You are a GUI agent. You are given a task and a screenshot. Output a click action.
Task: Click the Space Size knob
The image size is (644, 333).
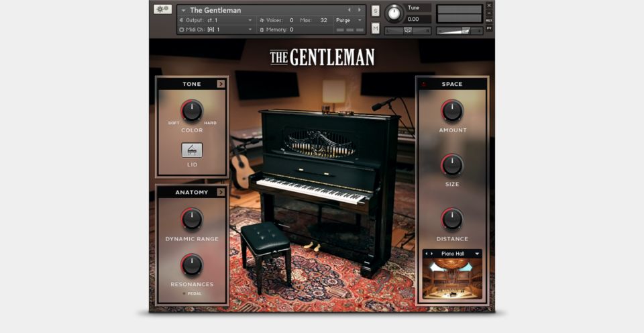click(x=451, y=164)
